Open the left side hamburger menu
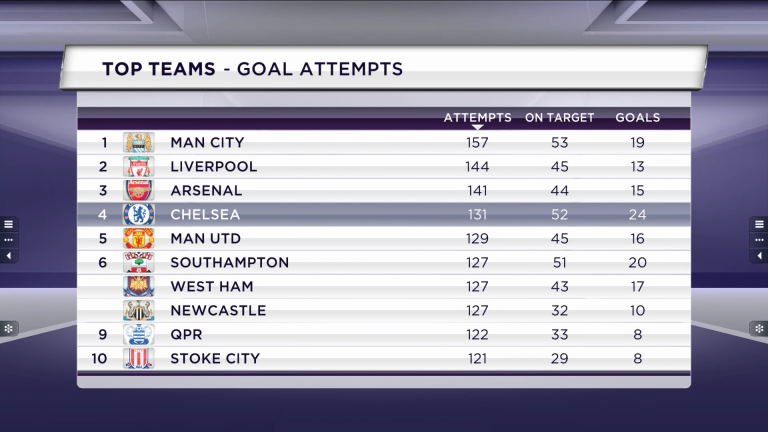The width and height of the screenshot is (768, 432). [8, 224]
